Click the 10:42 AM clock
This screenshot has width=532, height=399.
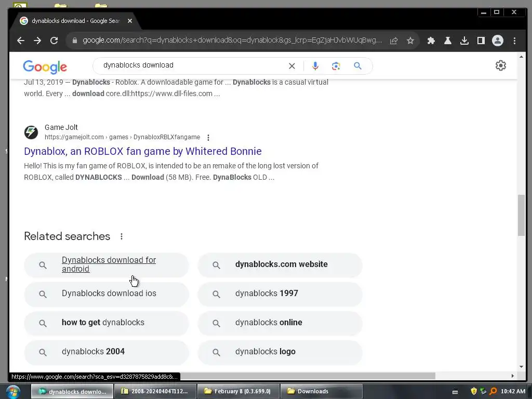click(513, 391)
